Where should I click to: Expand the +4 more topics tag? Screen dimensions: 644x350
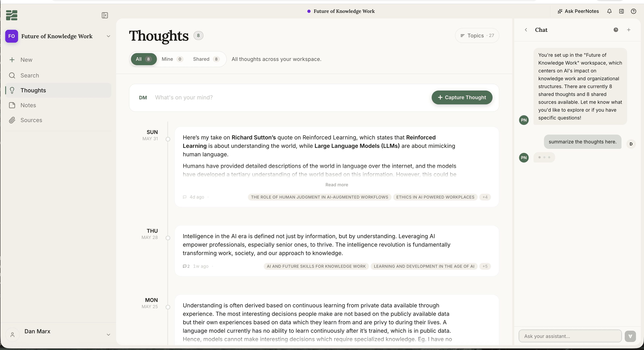(485, 197)
